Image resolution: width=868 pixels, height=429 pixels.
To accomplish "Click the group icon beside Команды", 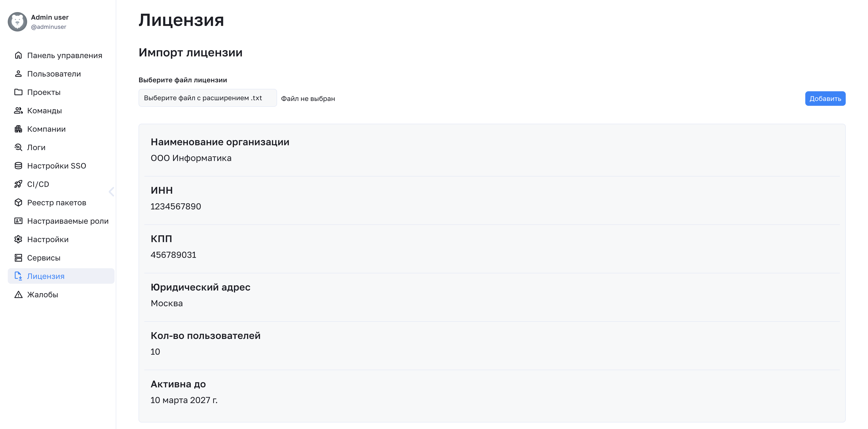I will click(18, 110).
